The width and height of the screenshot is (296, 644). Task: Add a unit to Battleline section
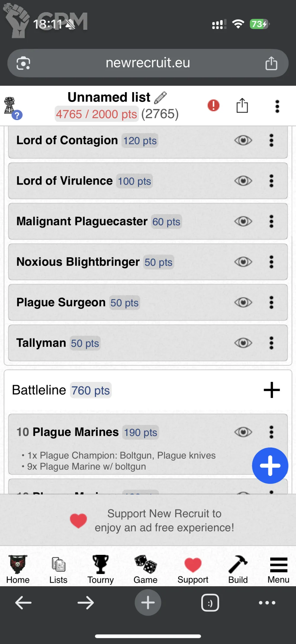tap(272, 390)
